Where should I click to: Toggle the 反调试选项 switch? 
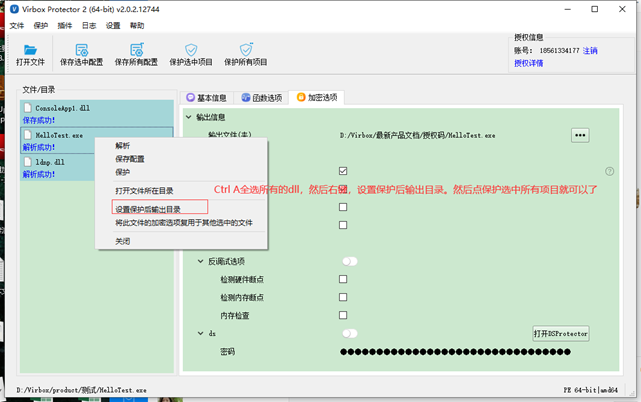(x=350, y=261)
